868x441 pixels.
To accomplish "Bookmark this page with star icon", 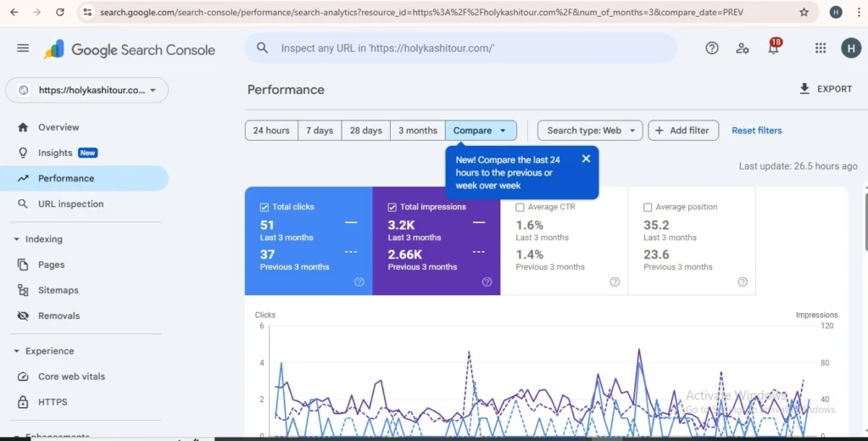I will 804,13.
